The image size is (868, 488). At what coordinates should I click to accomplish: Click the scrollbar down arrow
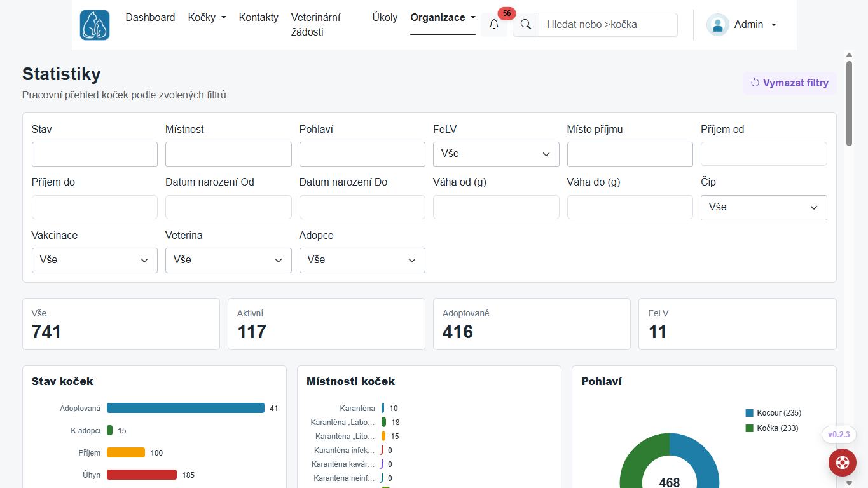tap(849, 482)
